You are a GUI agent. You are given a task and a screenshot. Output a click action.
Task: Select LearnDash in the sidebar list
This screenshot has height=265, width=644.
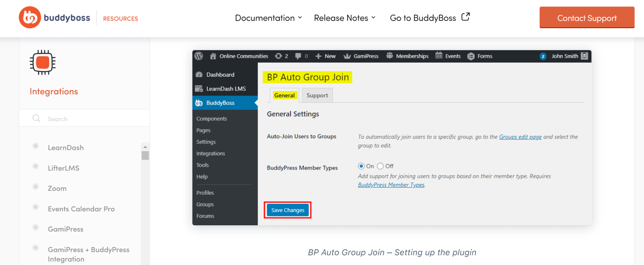[x=66, y=148]
